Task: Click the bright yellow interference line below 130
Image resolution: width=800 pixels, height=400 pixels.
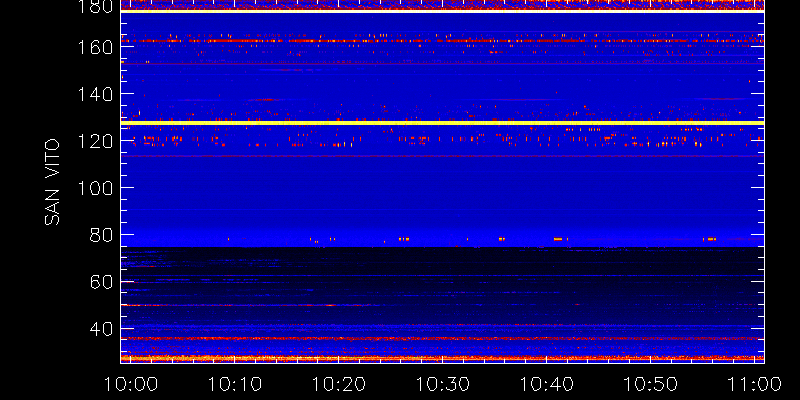Action: tap(442, 123)
